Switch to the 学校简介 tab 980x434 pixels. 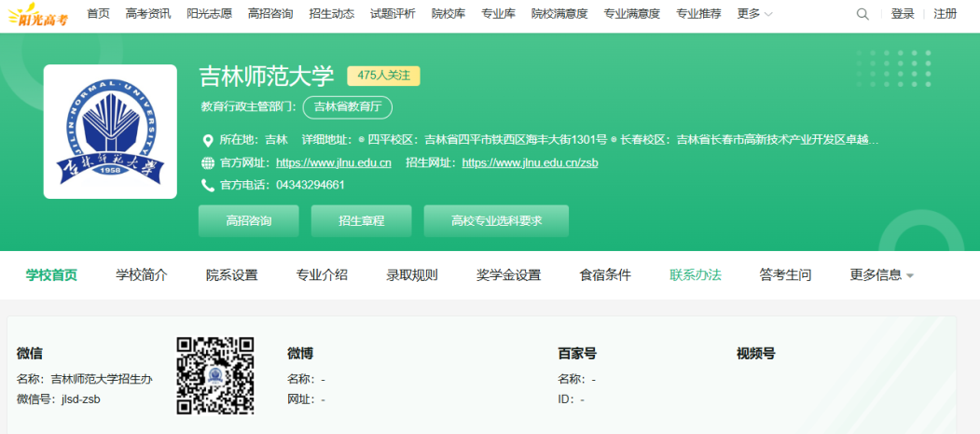coord(142,275)
